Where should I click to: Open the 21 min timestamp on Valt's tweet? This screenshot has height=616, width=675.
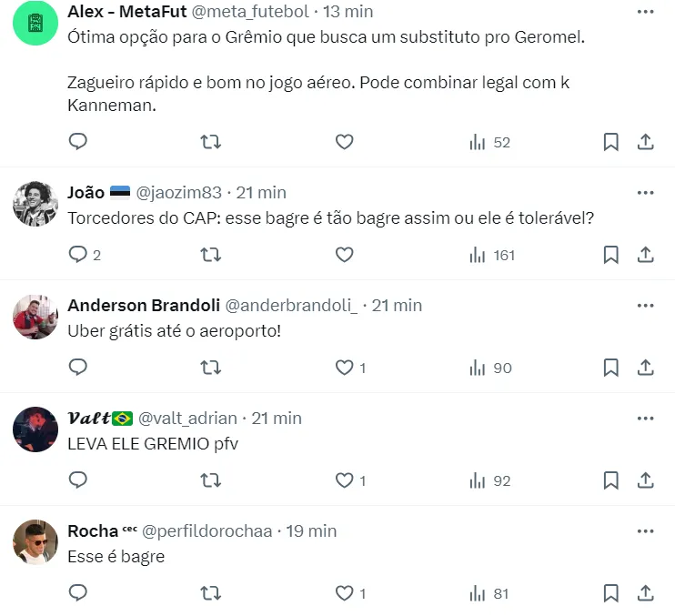tap(276, 418)
